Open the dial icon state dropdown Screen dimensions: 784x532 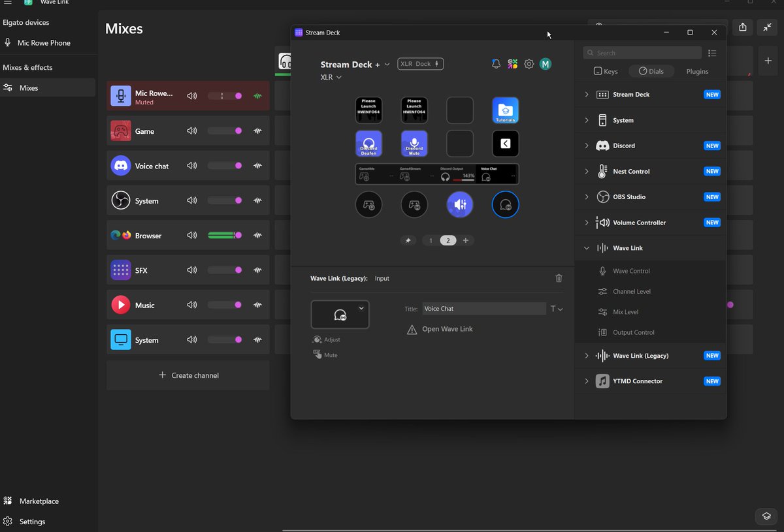361,308
